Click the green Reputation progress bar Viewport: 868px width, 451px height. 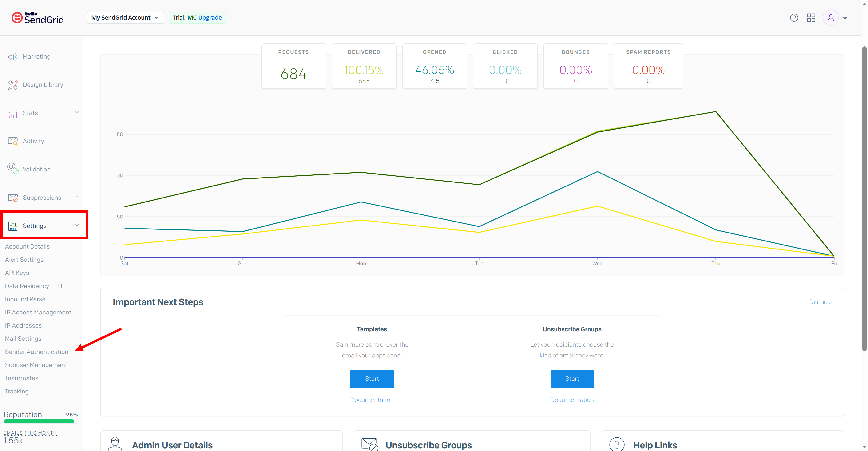(39, 421)
